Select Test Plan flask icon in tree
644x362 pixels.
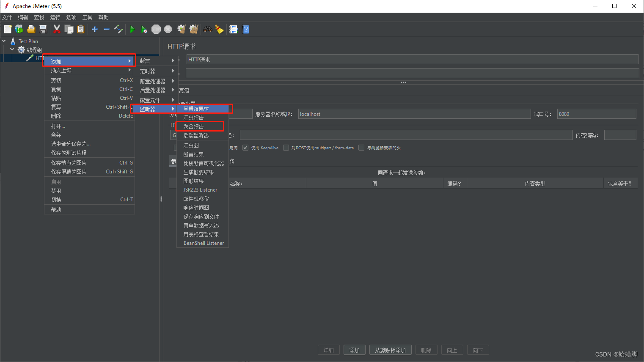point(13,41)
